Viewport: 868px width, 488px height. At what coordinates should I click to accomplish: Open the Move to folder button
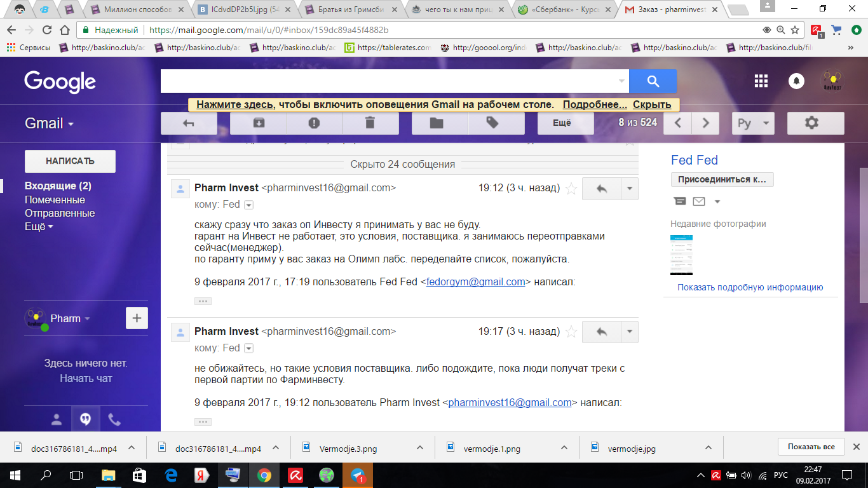437,123
